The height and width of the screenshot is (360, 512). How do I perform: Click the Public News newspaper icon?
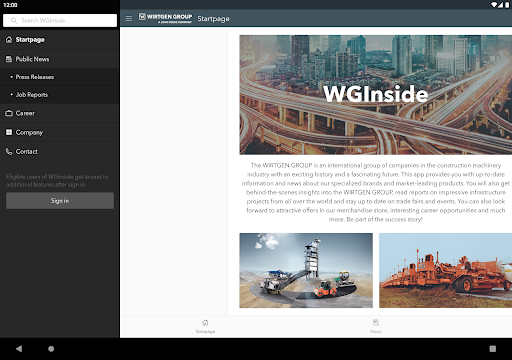pyautogui.click(x=9, y=59)
